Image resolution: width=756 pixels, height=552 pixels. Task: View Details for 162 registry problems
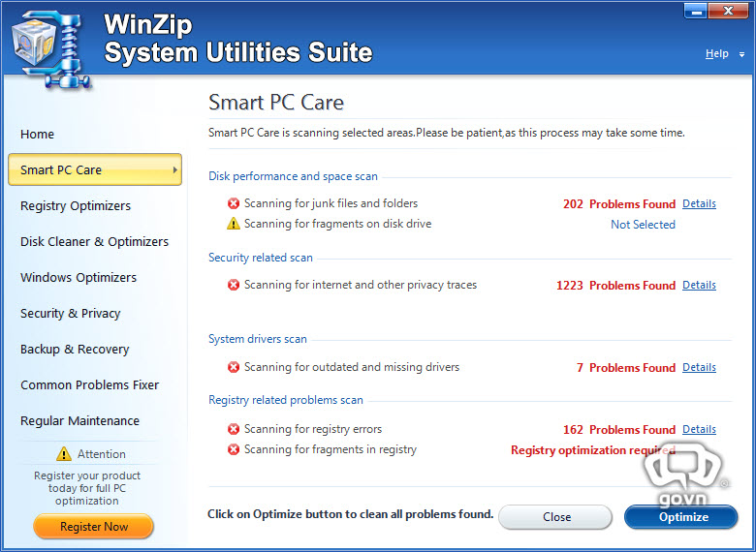pos(699,429)
